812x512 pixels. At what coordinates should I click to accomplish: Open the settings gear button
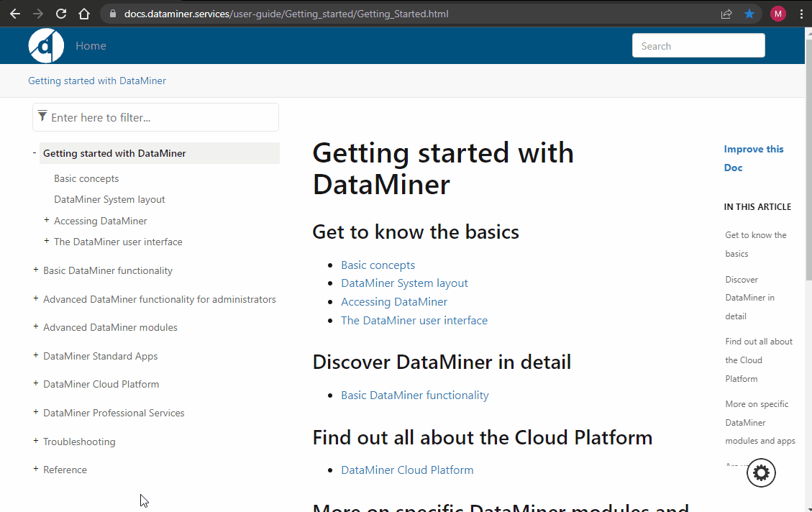761,472
